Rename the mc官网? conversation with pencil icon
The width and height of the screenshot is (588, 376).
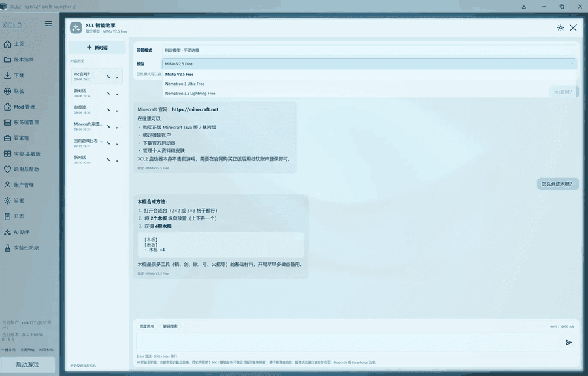108,77
